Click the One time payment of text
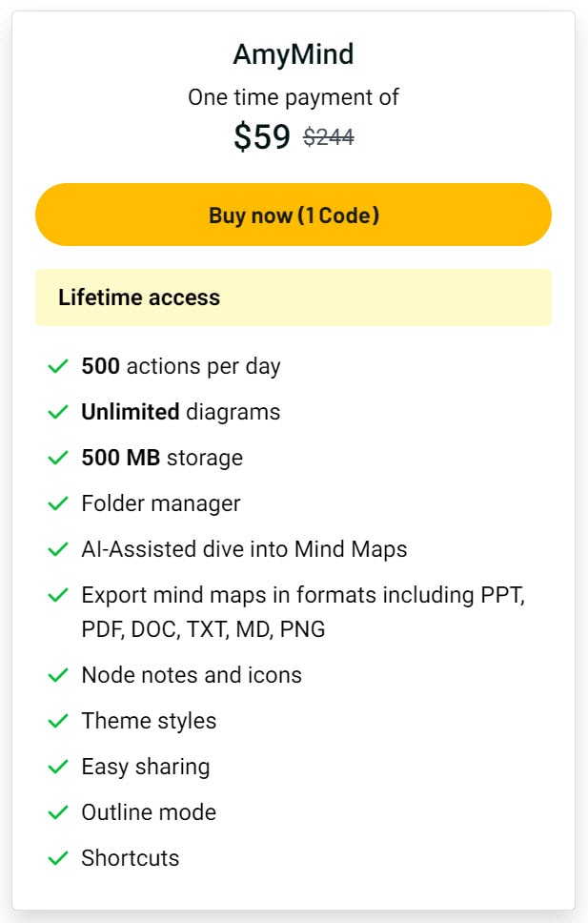Screen dimensions: 588x923 [294, 97]
